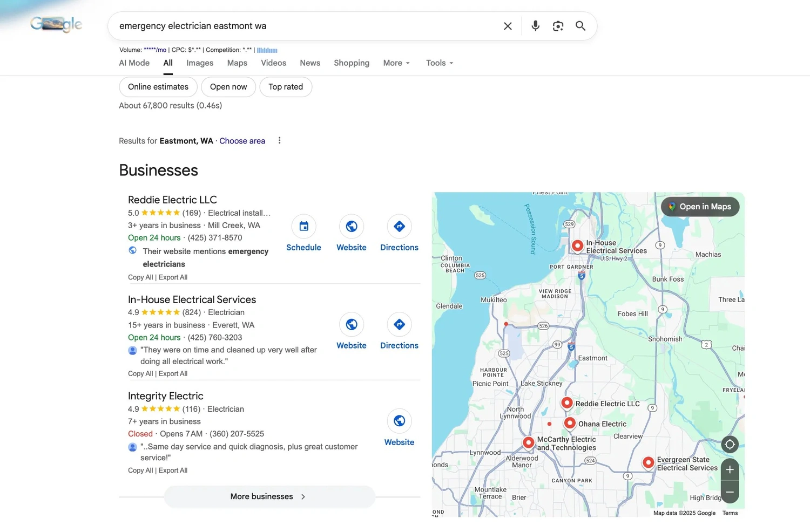Click the In-House review quote about being on time
This screenshot has height=532, width=810.
coord(228,356)
